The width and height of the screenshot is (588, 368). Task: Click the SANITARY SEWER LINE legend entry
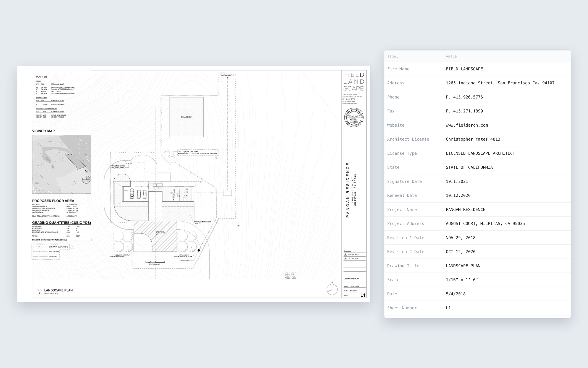(58, 247)
